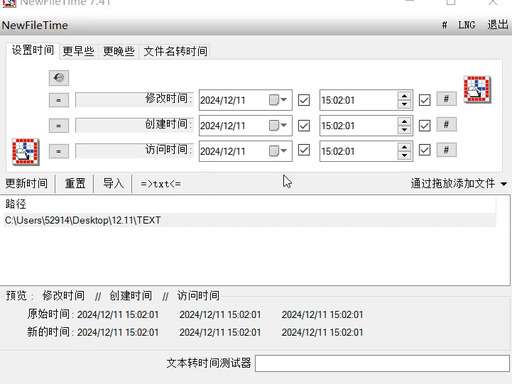
Task: Click the 导入 import button
Action: pyautogui.click(x=113, y=183)
